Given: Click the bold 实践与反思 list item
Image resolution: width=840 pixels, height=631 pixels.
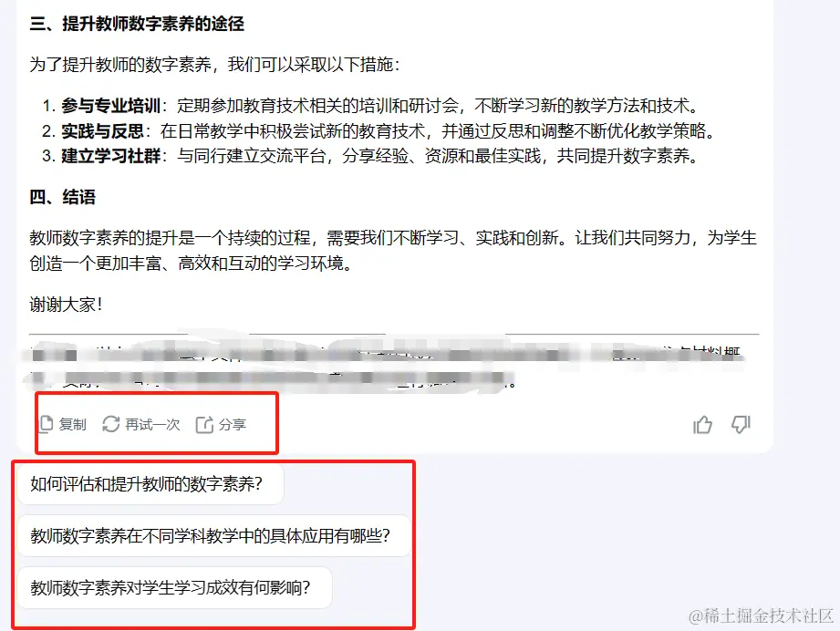Looking at the screenshot, I should [x=102, y=130].
